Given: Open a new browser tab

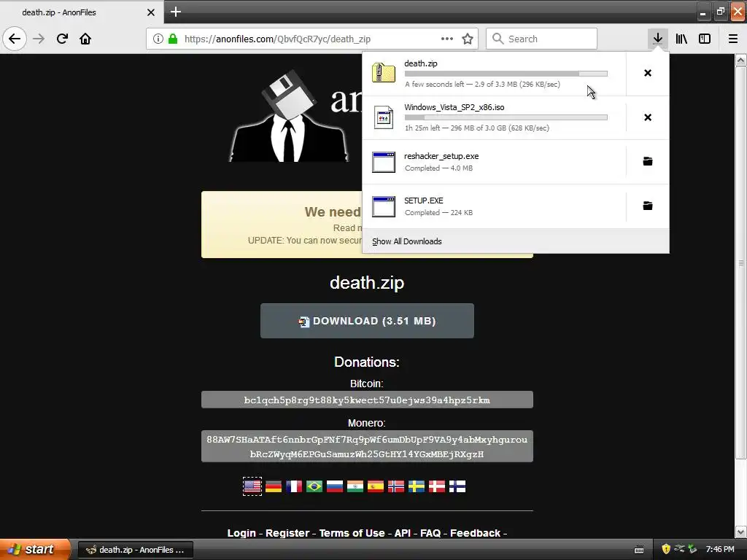Looking at the screenshot, I should [175, 12].
